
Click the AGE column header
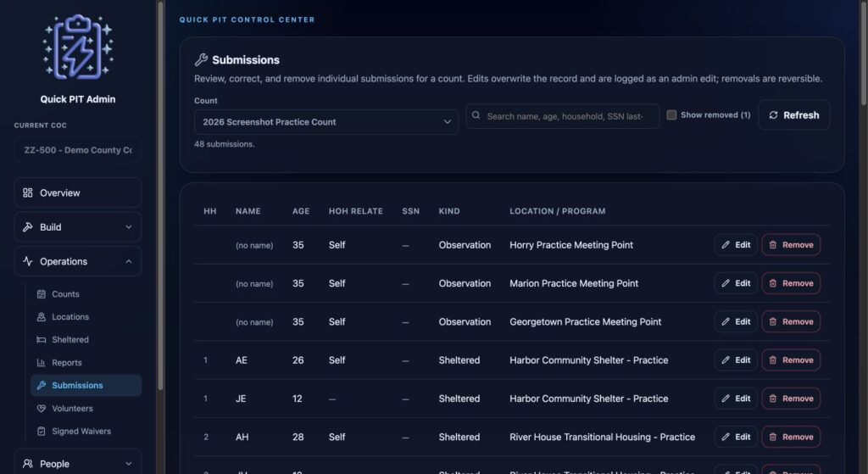coord(301,211)
